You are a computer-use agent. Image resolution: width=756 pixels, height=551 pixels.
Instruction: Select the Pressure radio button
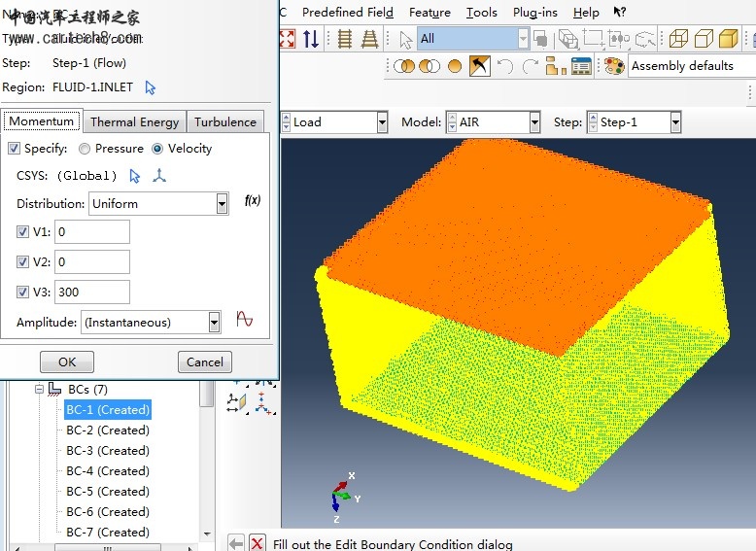[x=85, y=149]
